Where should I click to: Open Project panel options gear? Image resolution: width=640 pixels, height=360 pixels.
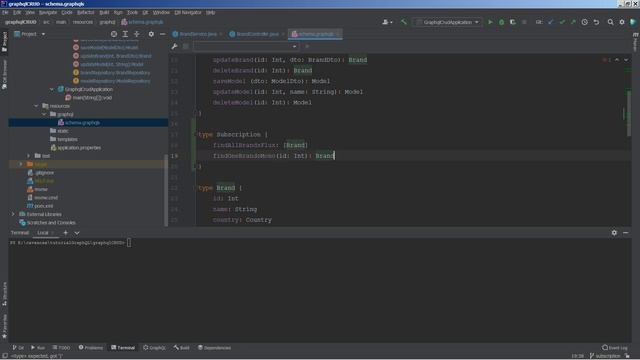pyautogui.click(x=151, y=34)
